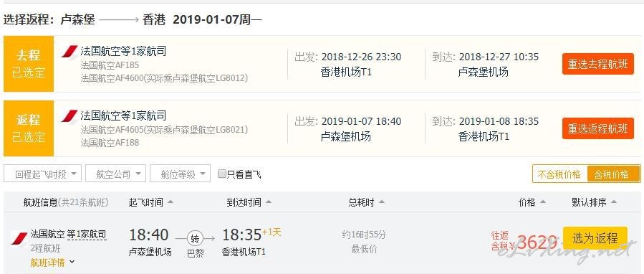Sort by 到达时间 arrow
Image resolution: width=644 pixels, height=274 pixels.
click(x=269, y=202)
